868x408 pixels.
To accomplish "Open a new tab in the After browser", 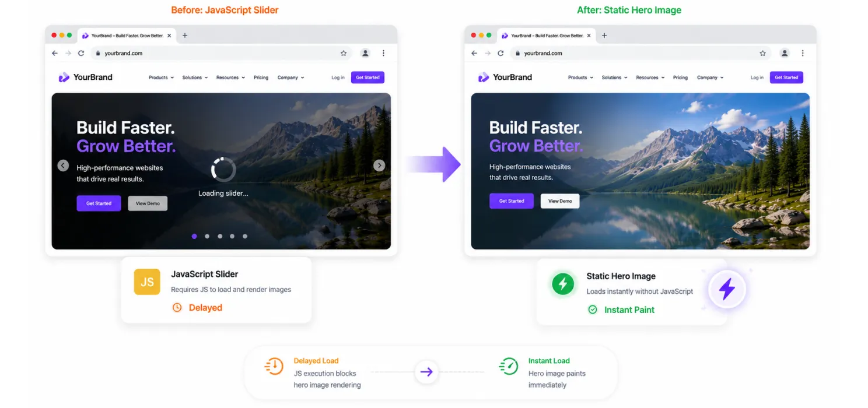I will click(604, 36).
